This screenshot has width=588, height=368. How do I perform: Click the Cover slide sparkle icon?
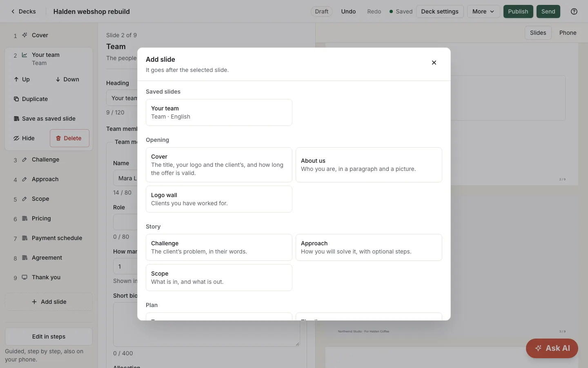pos(24,35)
